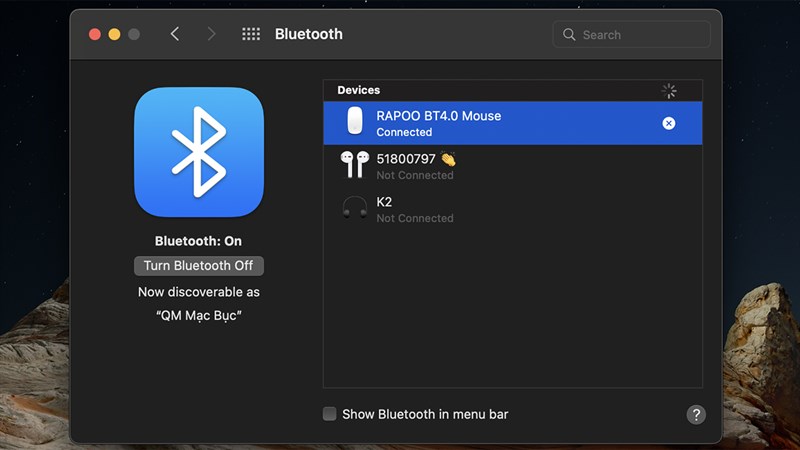Open Bluetooth help with the question mark
Image resolution: width=800 pixels, height=450 pixels.
point(696,415)
